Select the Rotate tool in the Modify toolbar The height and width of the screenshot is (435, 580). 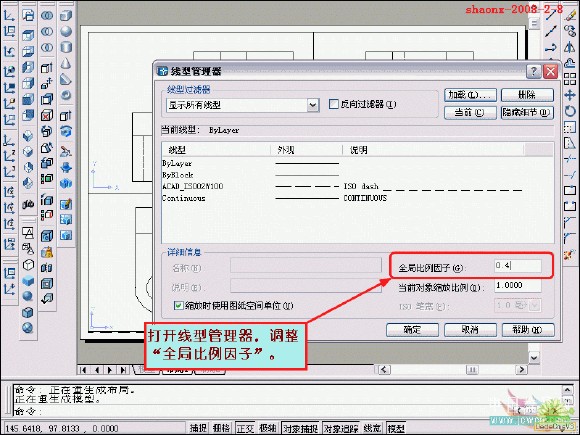(x=570, y=111)
